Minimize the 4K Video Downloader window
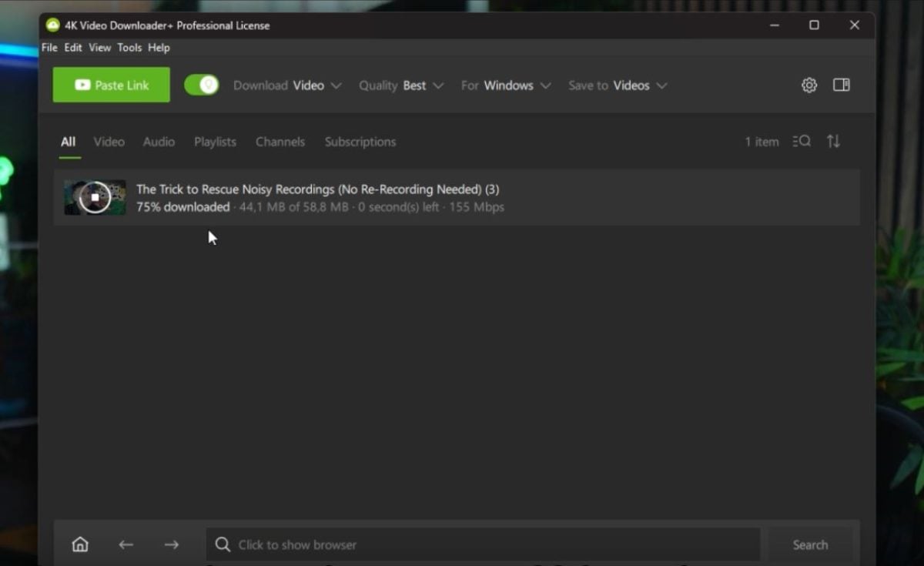Viewport: 924px width, 566px height. click(x=774, y=25)
